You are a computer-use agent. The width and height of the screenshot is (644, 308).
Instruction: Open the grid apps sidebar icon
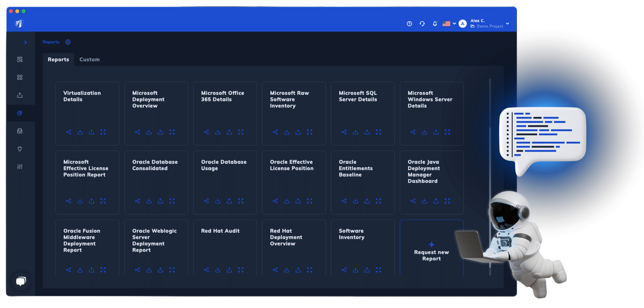click(x=20, y=77)
